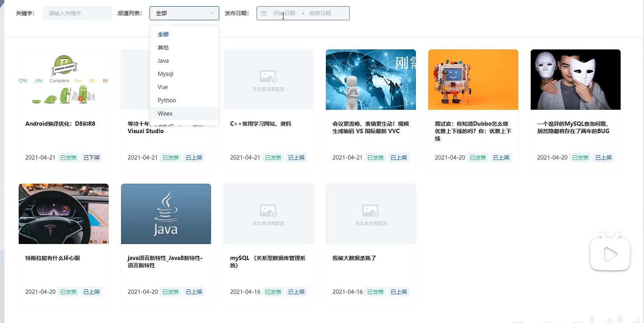Image resolution: width=644 pixels, height=323 pixels.
Task: Open the article 我被大数据杀熟了
Action: click(354, 258)
